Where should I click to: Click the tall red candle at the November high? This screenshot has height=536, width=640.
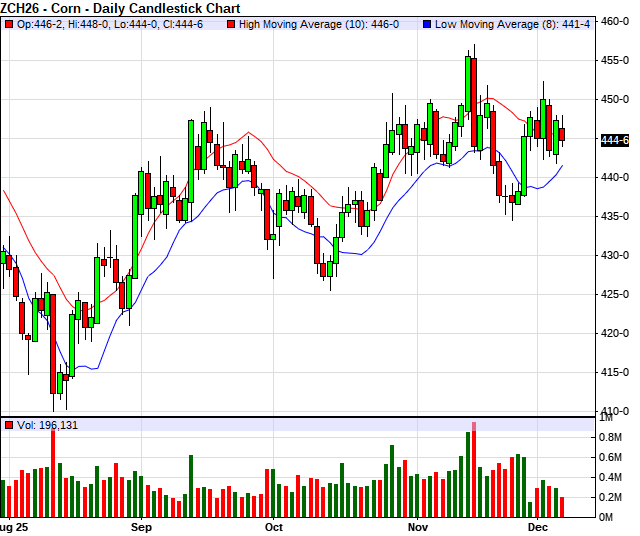point(468,89)
